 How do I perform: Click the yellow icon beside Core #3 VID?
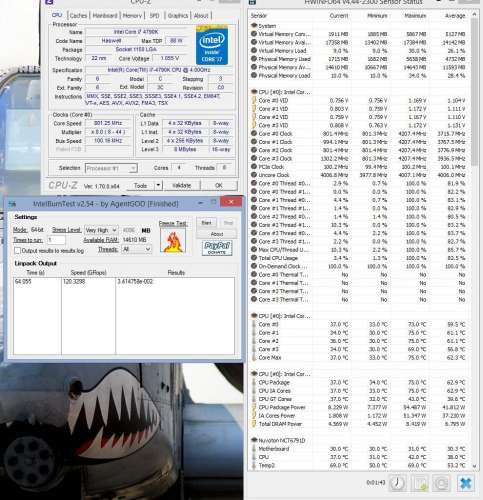coord(254,125)
